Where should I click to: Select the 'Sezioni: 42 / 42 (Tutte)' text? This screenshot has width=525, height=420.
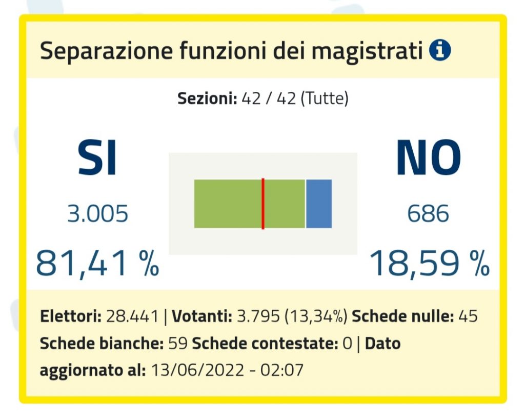(263, 98)
